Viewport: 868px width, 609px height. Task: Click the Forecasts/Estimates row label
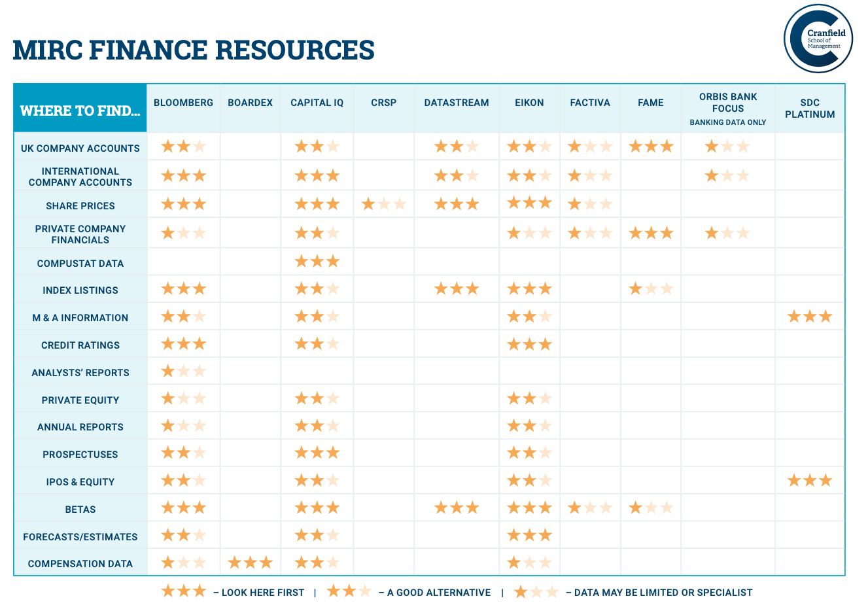click(80, 537)
